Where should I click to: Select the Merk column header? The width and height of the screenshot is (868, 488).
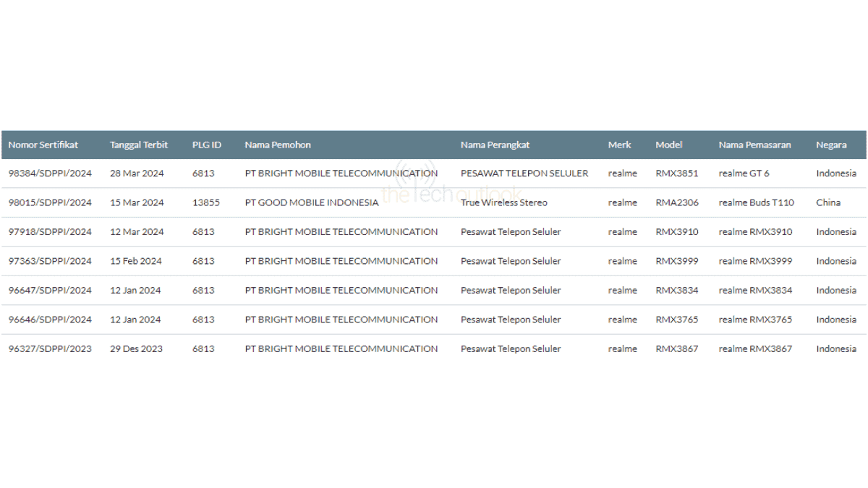pos(619,145)
